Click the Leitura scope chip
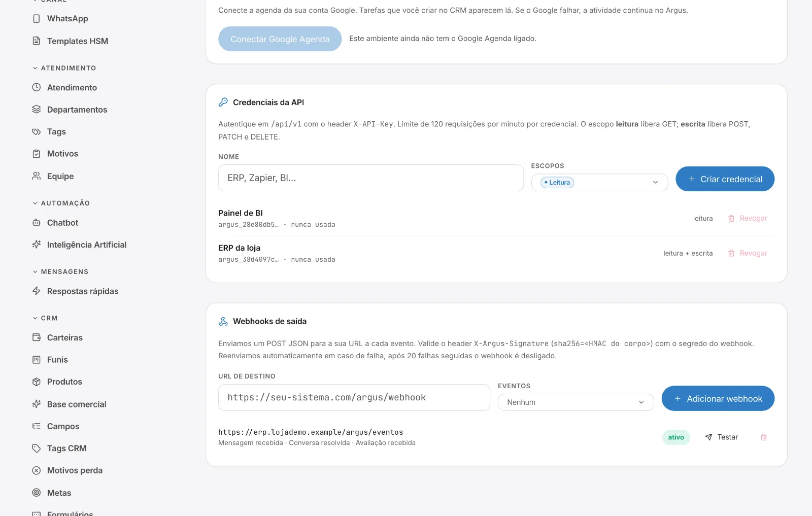The height and width of the screenshot is (516, 812). coord(557,183)
